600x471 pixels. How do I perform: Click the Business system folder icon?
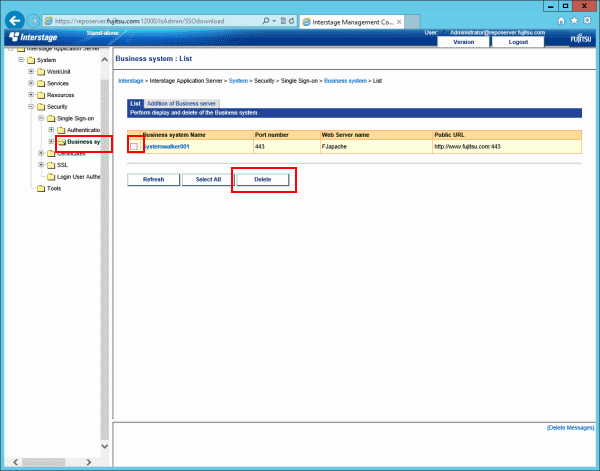pos(62,142)
